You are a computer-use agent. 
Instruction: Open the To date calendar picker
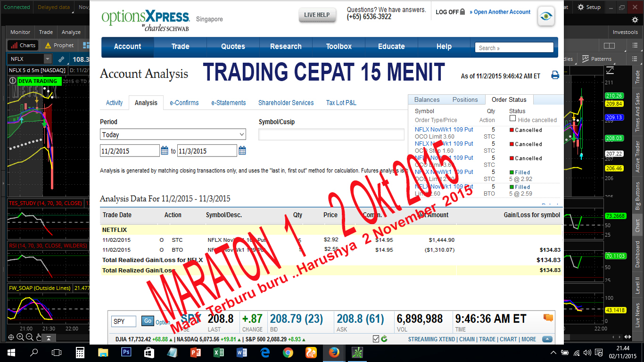coord(242,151)
